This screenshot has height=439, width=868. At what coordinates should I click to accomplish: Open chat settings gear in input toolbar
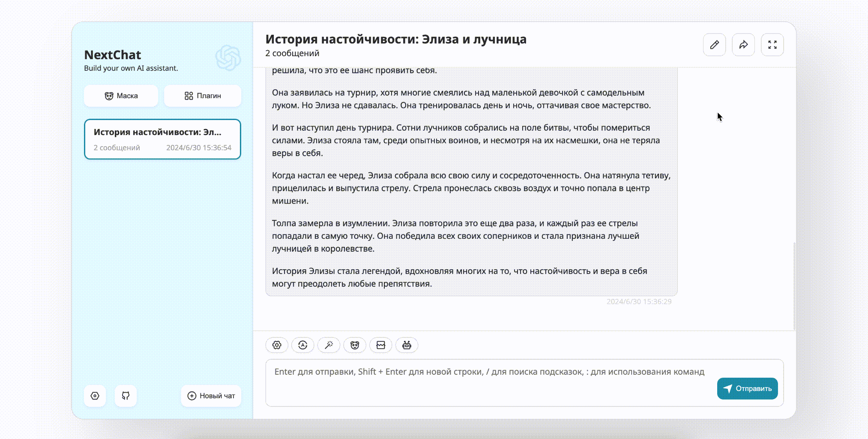[x=277, y=345]
